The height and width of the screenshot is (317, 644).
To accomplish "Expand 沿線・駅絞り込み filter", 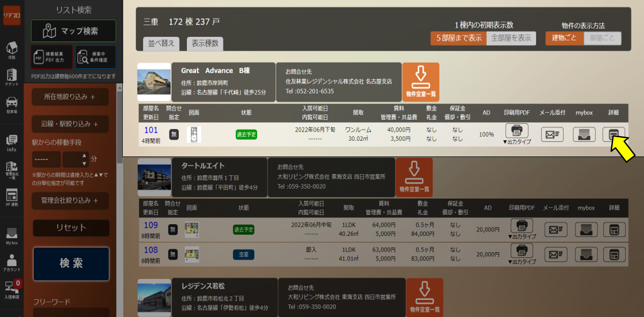I will click(x=70, y=124).
